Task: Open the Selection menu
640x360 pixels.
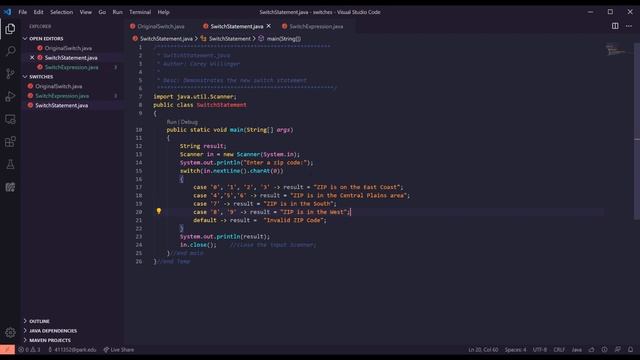Action: tap(62, 12)
